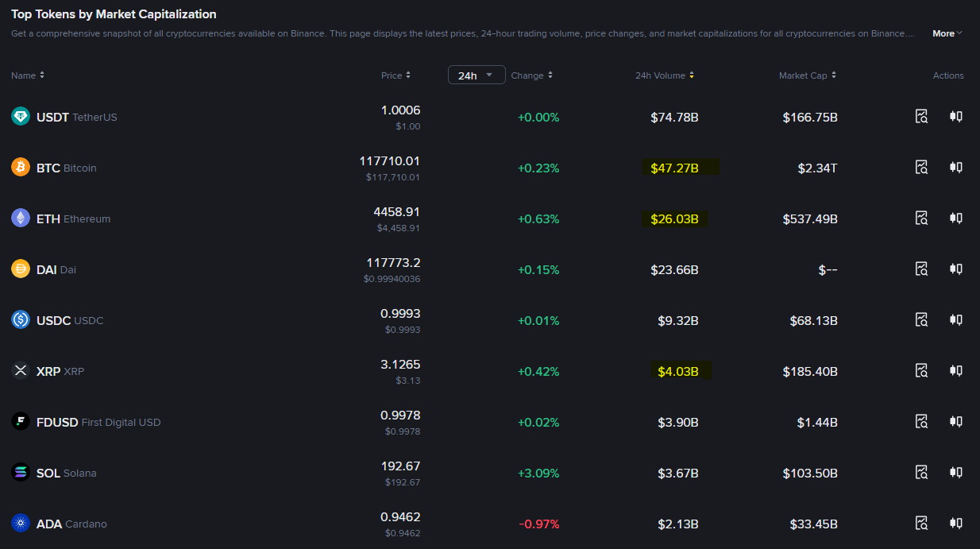
Task: Click the USDC coin logo
Action: (x=21, y=320)
